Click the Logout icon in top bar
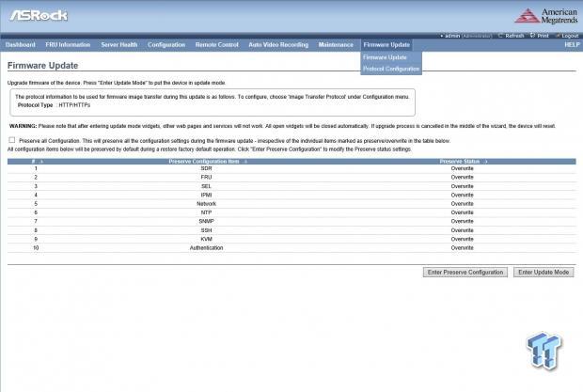 (x=558, y=36)
